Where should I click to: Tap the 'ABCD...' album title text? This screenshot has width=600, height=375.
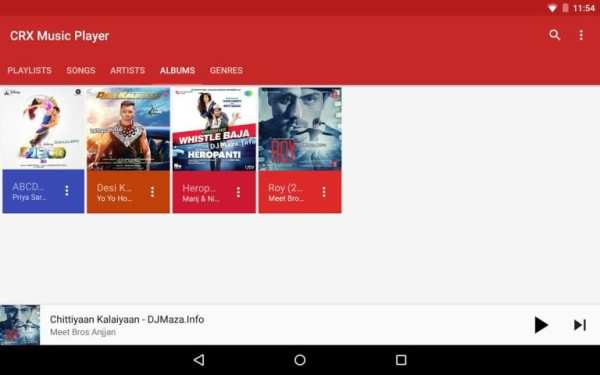click(x=28, y=186)
